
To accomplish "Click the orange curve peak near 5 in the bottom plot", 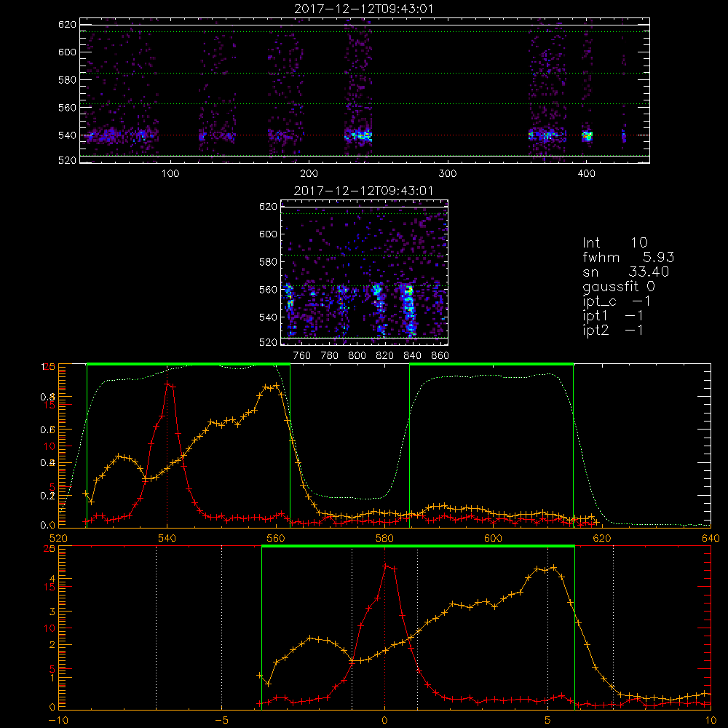I will (x=553, y=567).
